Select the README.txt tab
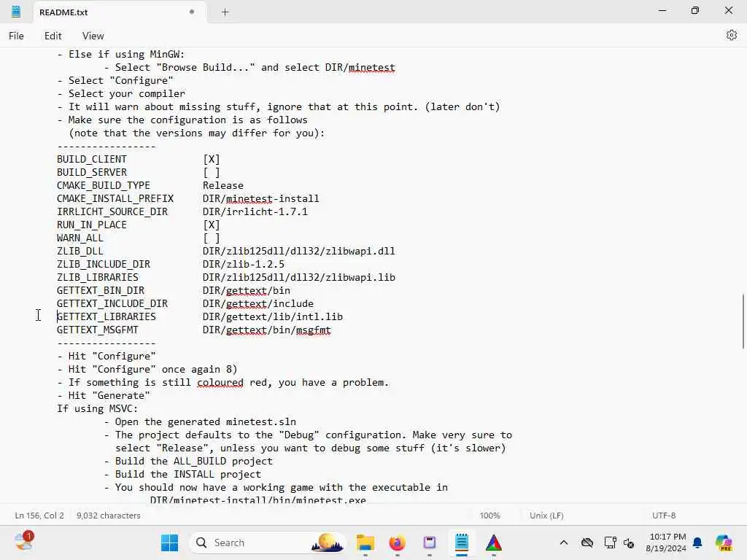Image resolution: width=747 pixels, height=560 pixels. pos(119,12)
